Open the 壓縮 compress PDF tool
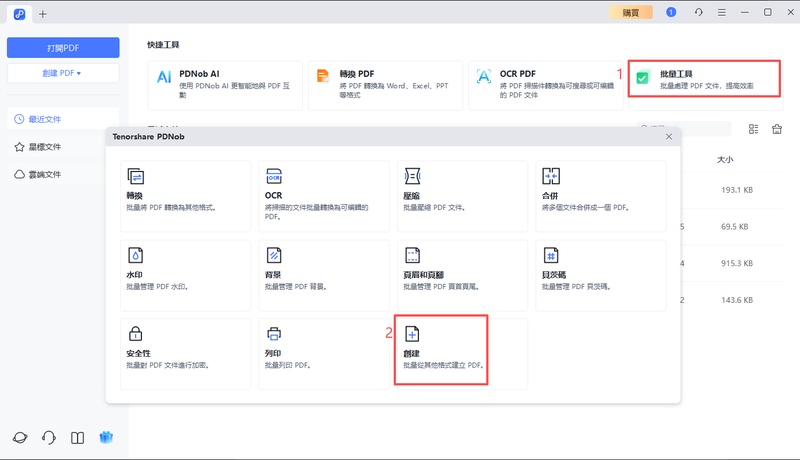This screenshot has width=800, height=460. [x=462, y=195]
